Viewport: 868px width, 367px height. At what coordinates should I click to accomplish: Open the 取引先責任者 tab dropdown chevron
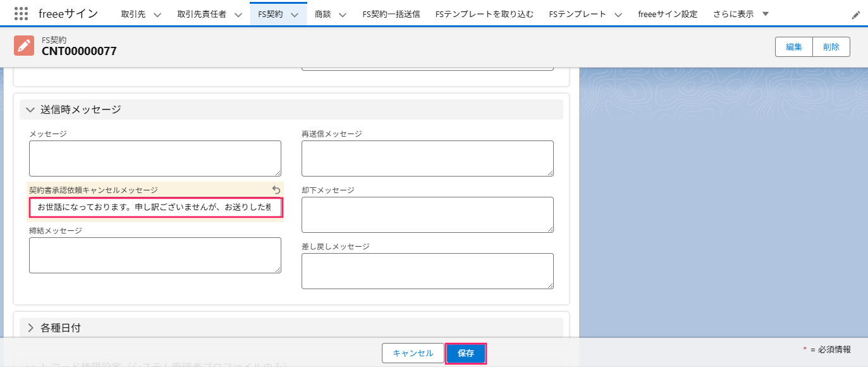[238, 15]
